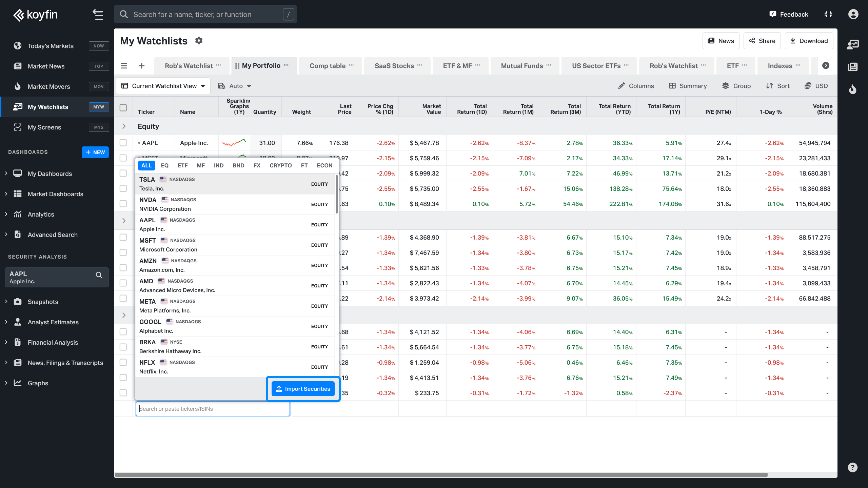Check the checkbox for the row with $8,489.34 market value

click(123, 204)
